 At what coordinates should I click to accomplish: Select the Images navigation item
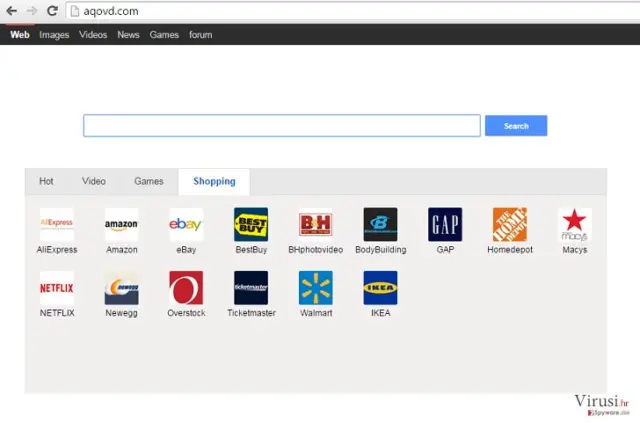tap(54, 35)
